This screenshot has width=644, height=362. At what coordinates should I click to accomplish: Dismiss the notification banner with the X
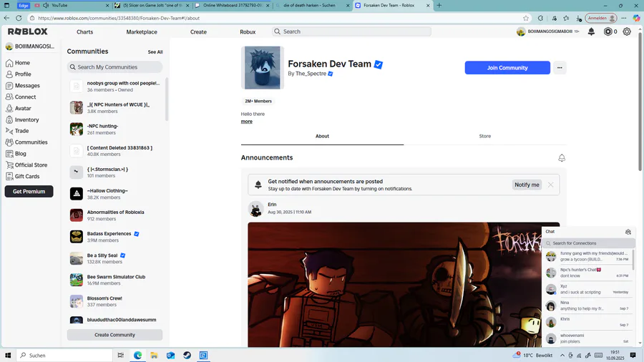550,185
